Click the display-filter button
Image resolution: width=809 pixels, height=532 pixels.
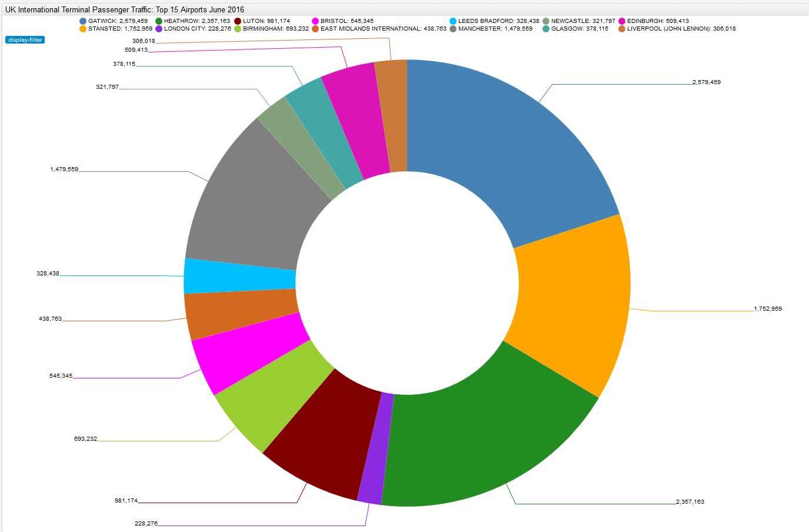pos(25,40)
